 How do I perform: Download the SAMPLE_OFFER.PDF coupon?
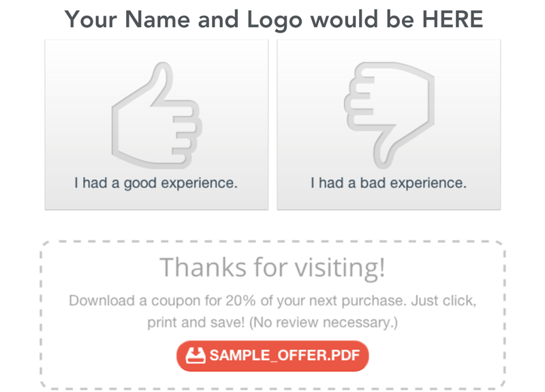click(272, 356)
